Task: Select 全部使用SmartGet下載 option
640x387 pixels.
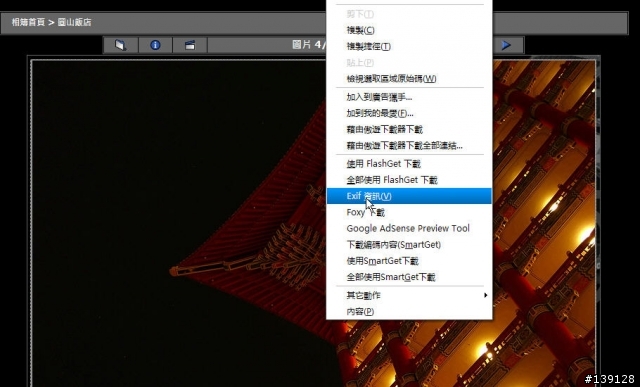Action: (x=409, y=277)
